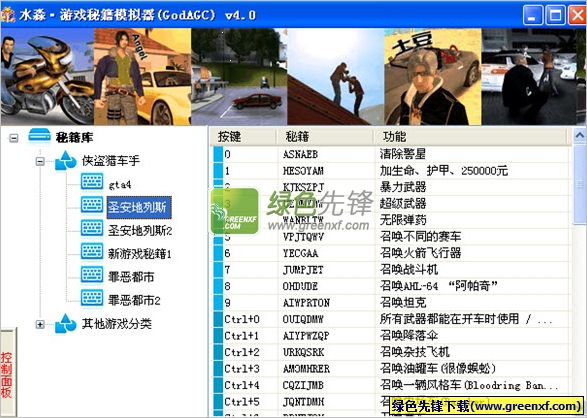This screenshot has height=418, width=587.
Task: Select the ASNAEB cheat row
Action: pyautogui.click(x=391, y=154)
